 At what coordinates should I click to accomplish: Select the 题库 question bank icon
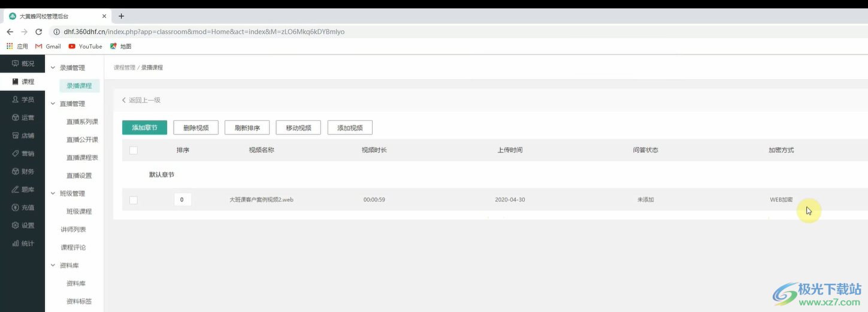click(x=15, y=189)
